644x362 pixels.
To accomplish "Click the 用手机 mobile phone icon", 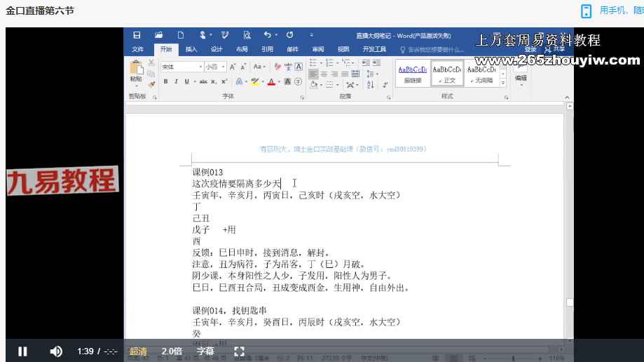I will [x=587, y=11].
